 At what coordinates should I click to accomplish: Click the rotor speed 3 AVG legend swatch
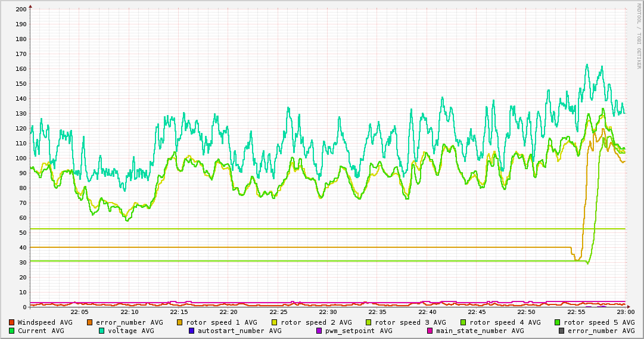369,322
